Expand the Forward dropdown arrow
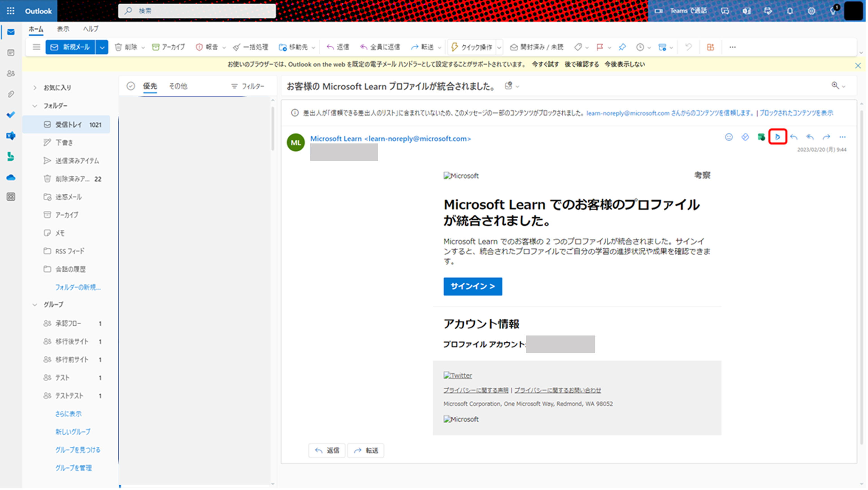The height and width of the screenshot is (490, 868). 440,47
